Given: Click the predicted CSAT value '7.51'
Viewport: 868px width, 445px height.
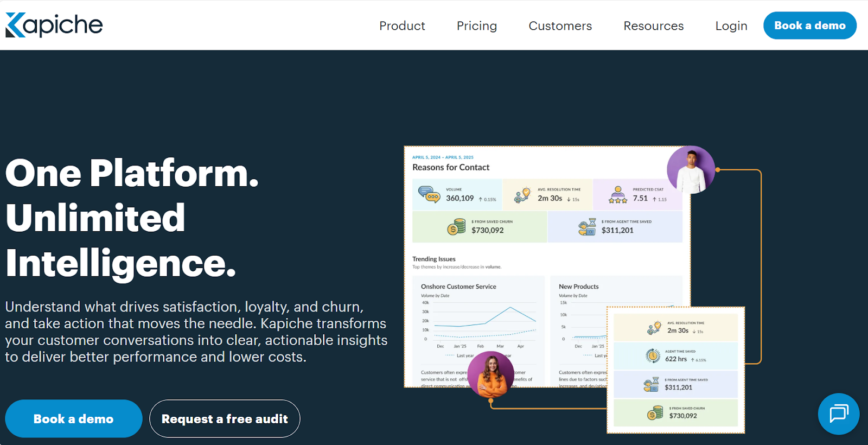Looking at the screenshot, I should point(640,198).
